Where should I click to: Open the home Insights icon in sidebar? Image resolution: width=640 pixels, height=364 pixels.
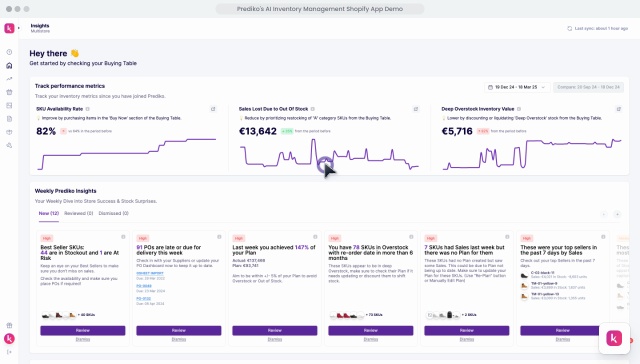click(9, 66)
